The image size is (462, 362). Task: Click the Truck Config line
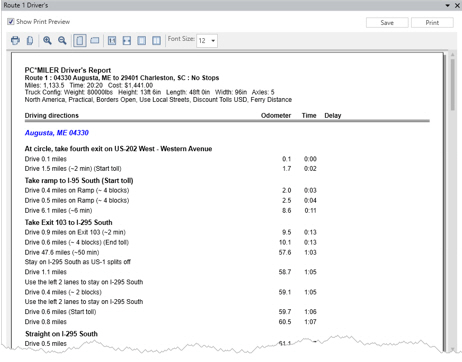click(x=149, y=92)
